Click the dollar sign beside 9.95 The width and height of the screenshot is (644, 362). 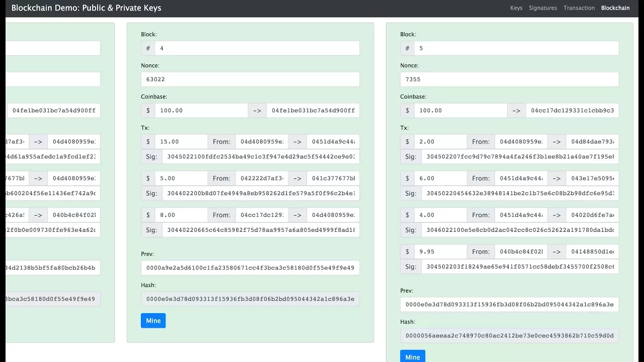tap(407, 252)
